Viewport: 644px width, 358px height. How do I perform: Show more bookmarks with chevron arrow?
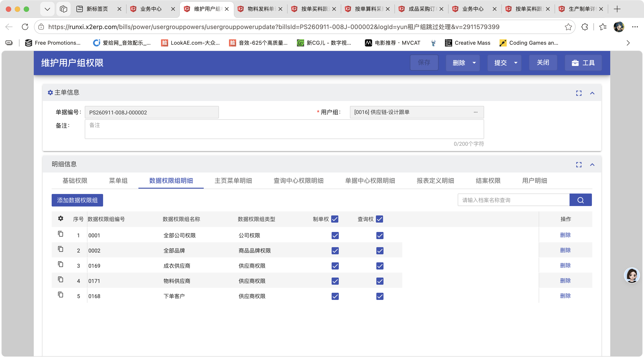(x=628, y=43)
